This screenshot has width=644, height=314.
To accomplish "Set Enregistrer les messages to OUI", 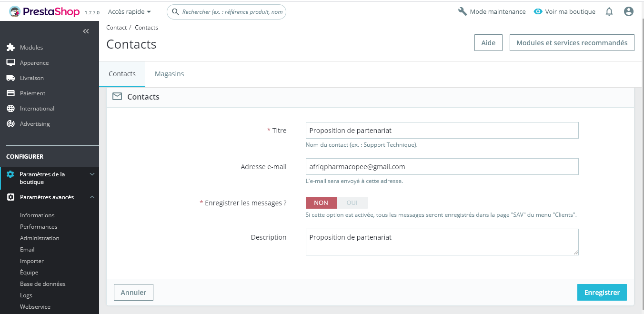I will (x=352, y=203).
